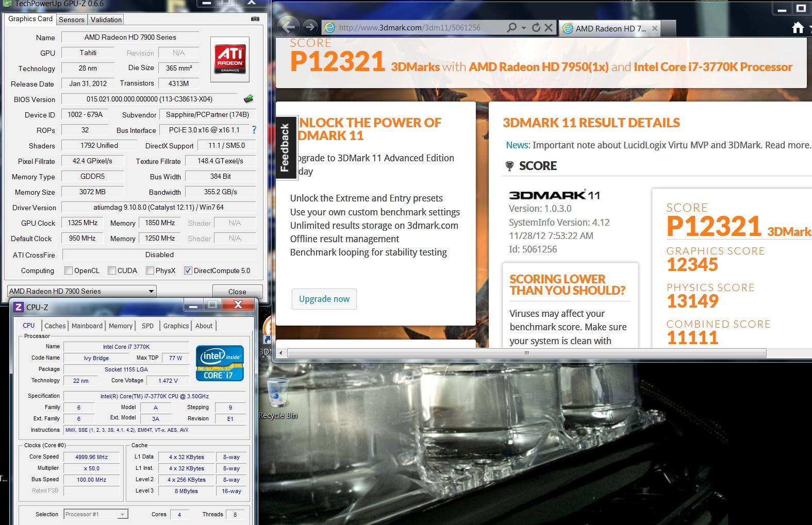Click the Bandwidth value 355.2 GB/s
The width and height of the screenshot is (812, 525).
coord(221,192)
